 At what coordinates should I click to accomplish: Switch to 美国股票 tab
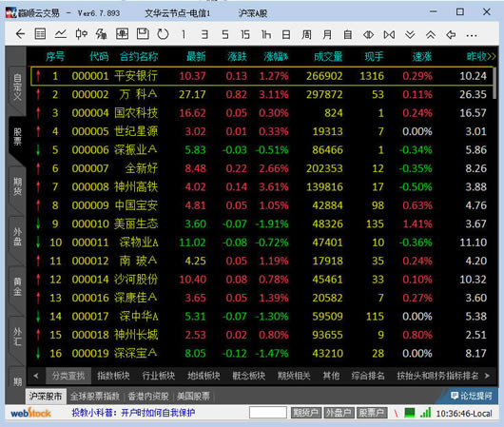pos(193,397)
